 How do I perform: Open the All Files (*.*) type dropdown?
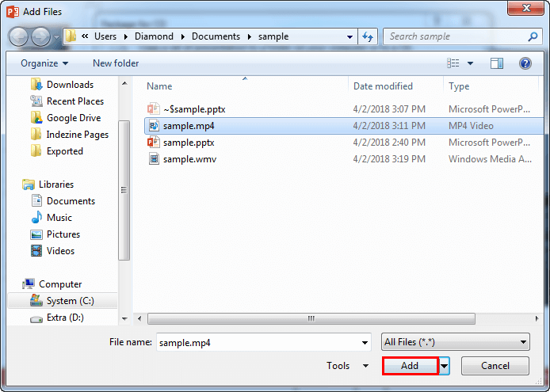455,342
